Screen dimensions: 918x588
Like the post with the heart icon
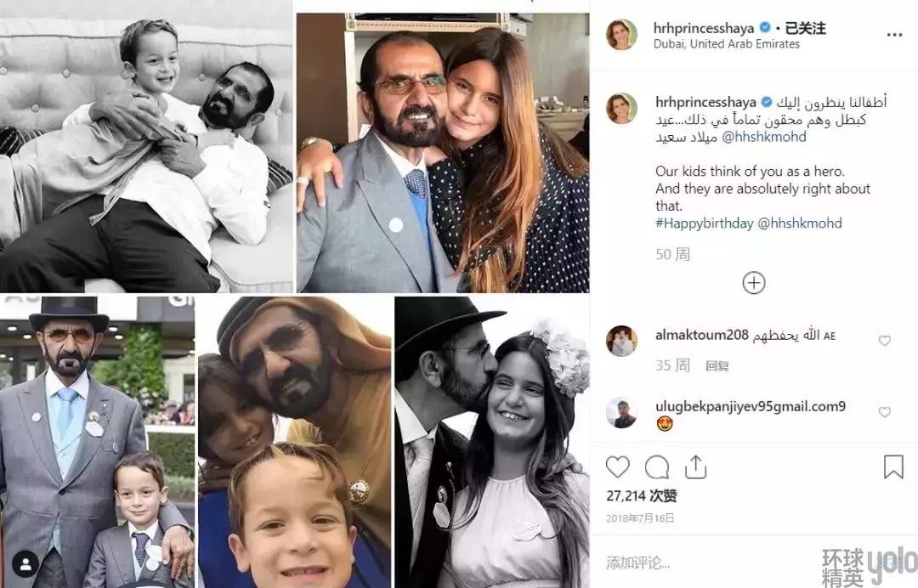click(618, 466)
